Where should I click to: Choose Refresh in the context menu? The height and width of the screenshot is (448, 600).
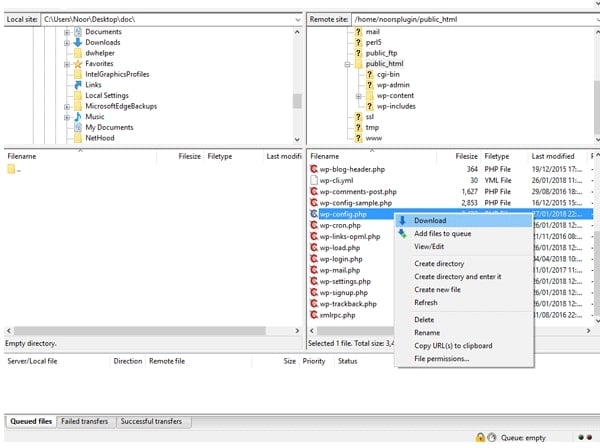[x=464, y=303]
